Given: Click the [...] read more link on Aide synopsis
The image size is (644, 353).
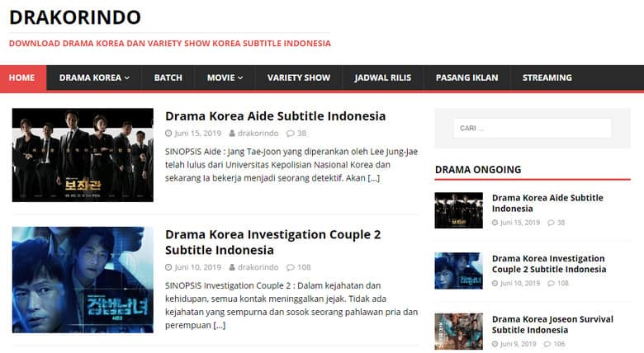Looking at the screenshot, I should pos(373,177).
